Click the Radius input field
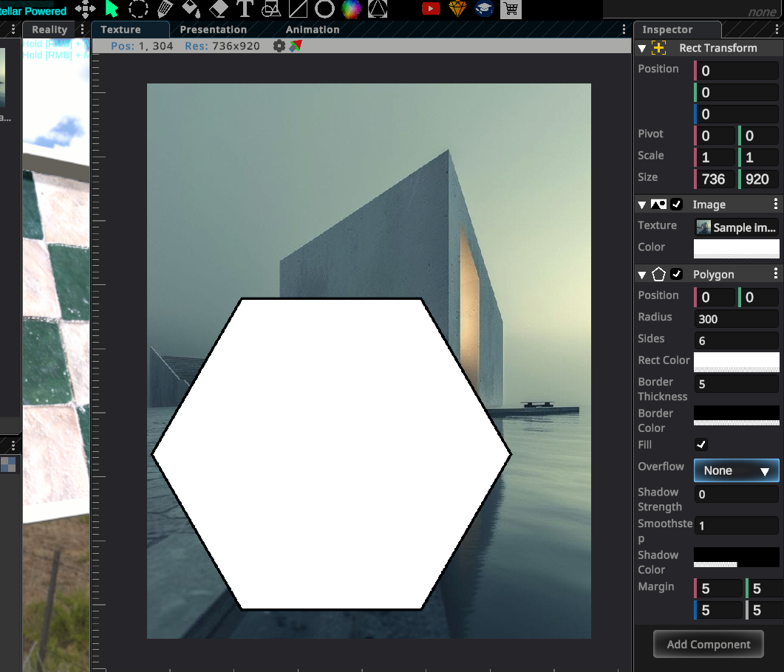The width and height of the screenshot is (784, 672). pos(736,319)
